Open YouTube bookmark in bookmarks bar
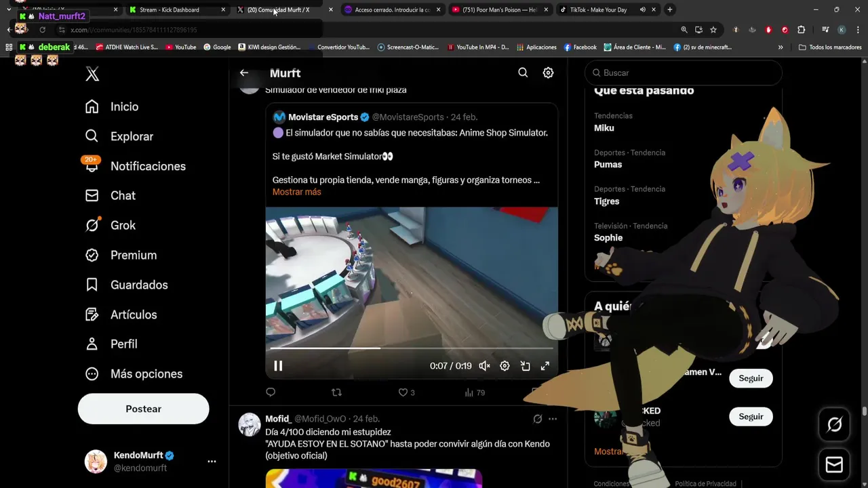Viewport: 868px width, 488px height. click(181, 47)
